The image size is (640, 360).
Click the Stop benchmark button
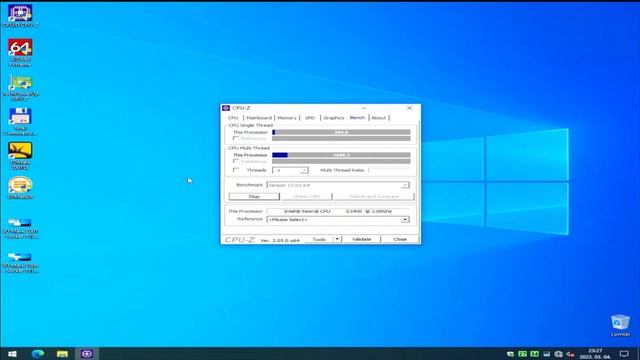point(254,196)
